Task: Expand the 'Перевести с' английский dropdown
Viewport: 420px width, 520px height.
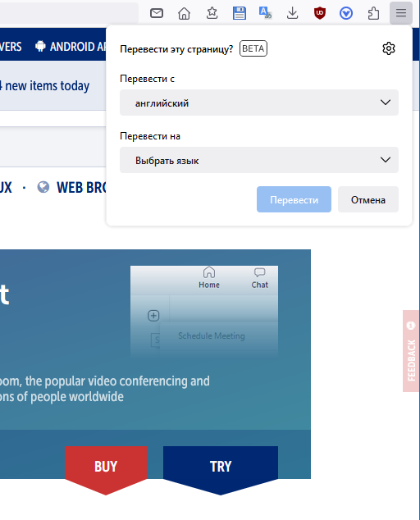Action: (x=259, y=103)
